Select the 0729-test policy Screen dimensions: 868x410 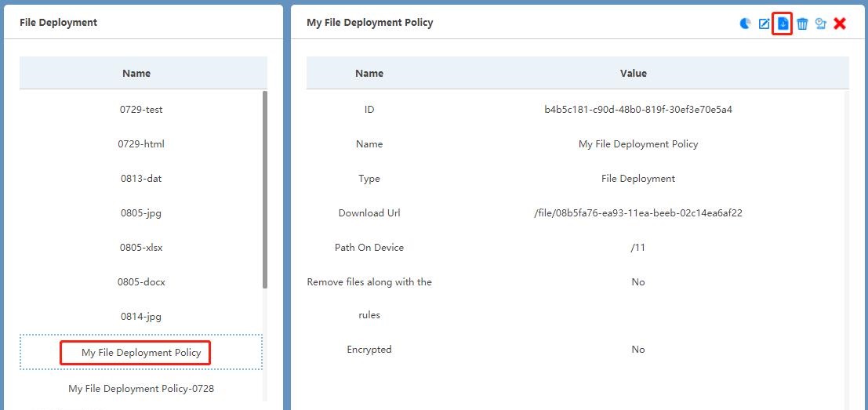click(141, 110)
